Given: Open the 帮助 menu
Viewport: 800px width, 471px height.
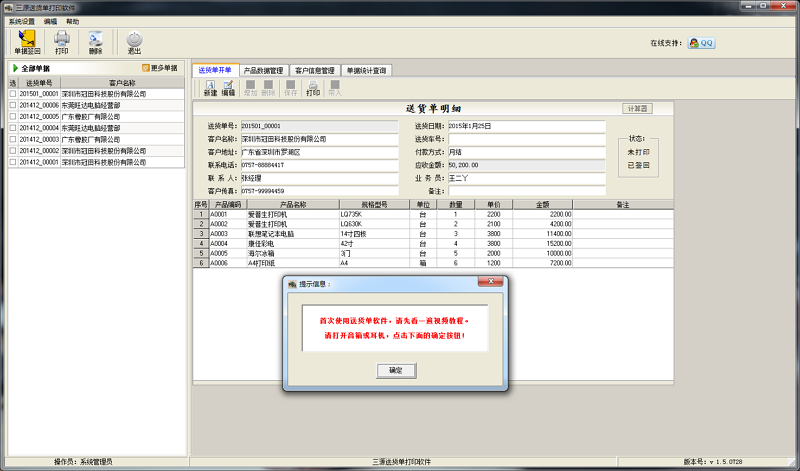Looking at the screenshot, I should (72, 21).
